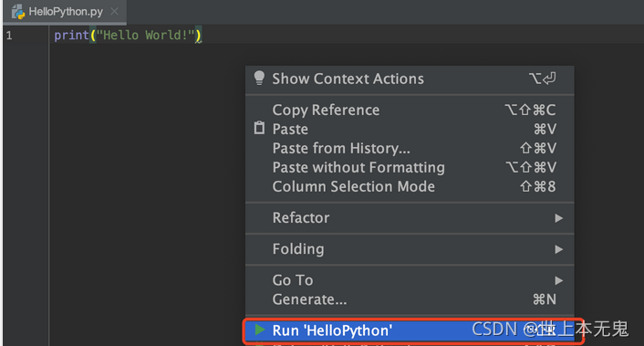Image resolution: width=644 pixels, height=346 pixels.
Task: Choose Generate… from context menu
Action: click(x=410, y=299)
